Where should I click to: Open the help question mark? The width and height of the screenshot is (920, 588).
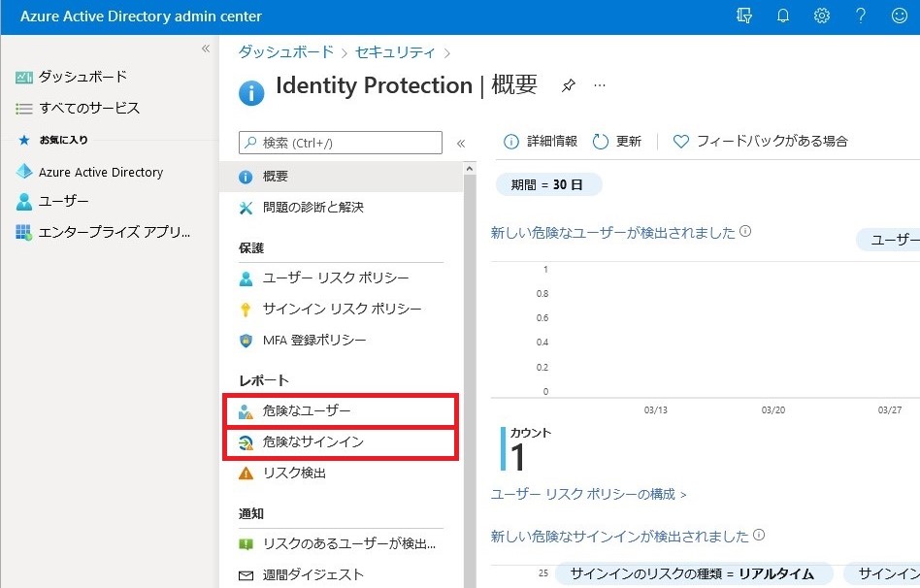860,16
